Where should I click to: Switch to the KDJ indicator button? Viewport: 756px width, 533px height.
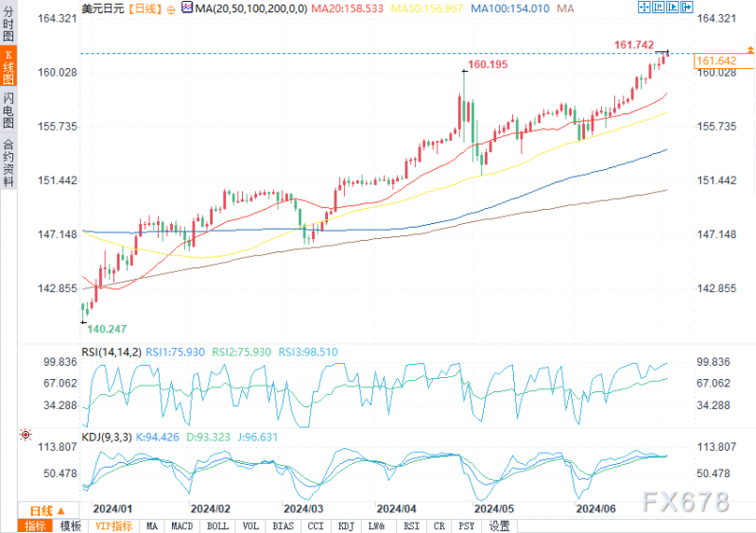click(x=346, y=525)
